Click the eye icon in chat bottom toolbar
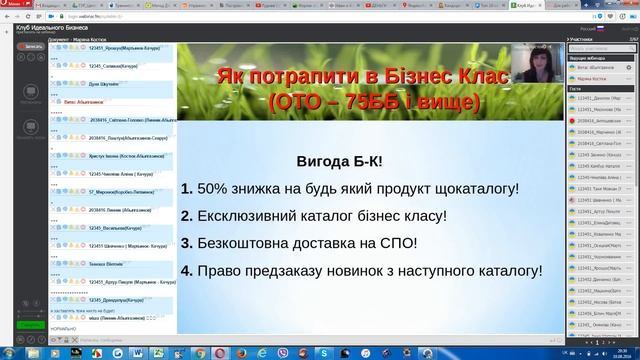 (x=53, y=340)
